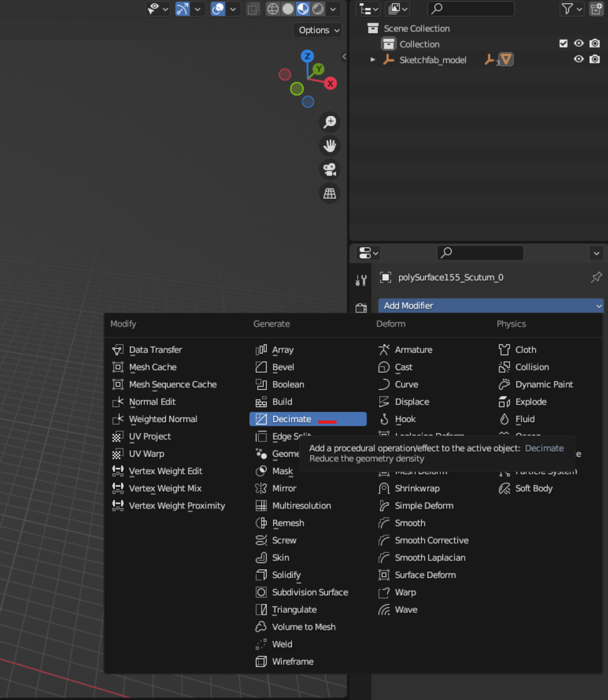Click the pin icon next to polySurface155_Scutum_0
Viewport: 608px width, 700px height.
point(596,278)
